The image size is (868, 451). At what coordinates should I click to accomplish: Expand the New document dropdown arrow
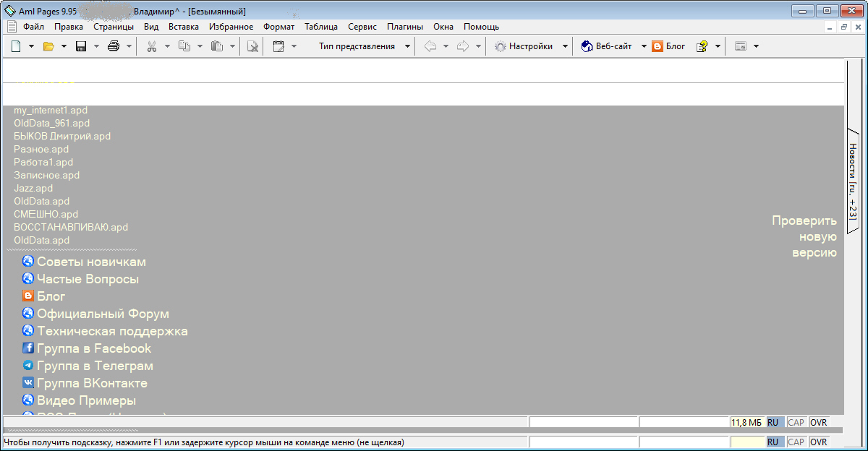(x=32, y=46)
